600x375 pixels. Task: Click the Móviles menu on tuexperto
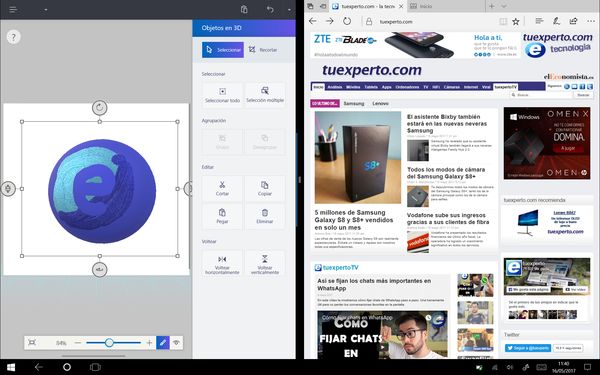(353, 87)
